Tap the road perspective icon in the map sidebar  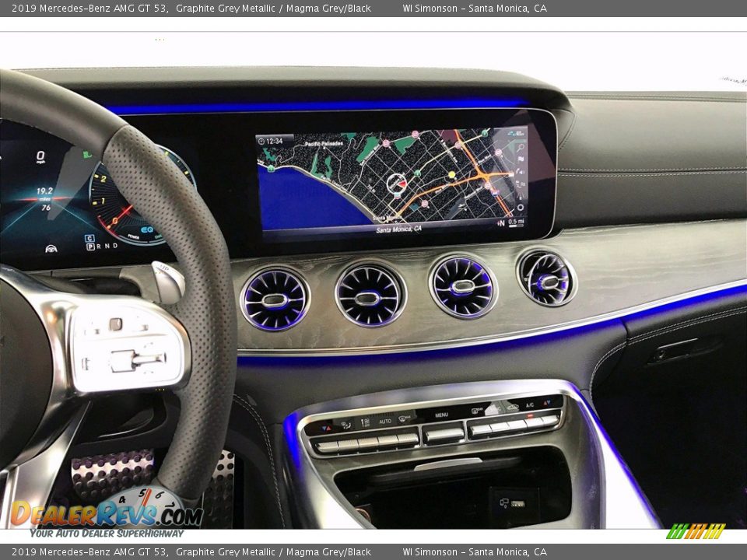click(521, 196)
